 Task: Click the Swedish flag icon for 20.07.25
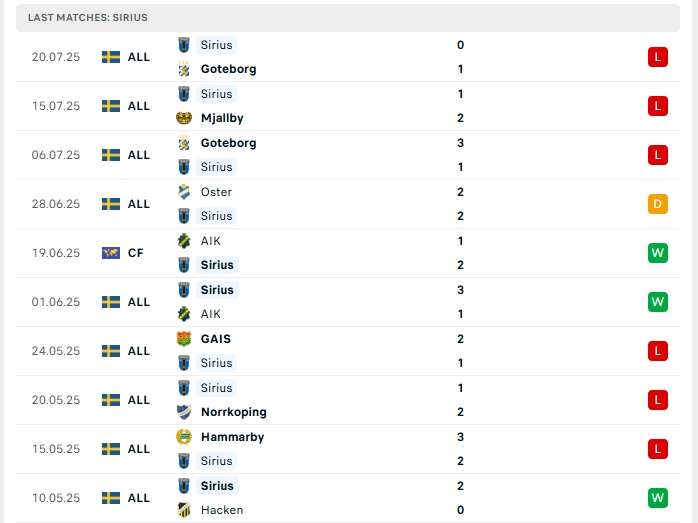111,57
